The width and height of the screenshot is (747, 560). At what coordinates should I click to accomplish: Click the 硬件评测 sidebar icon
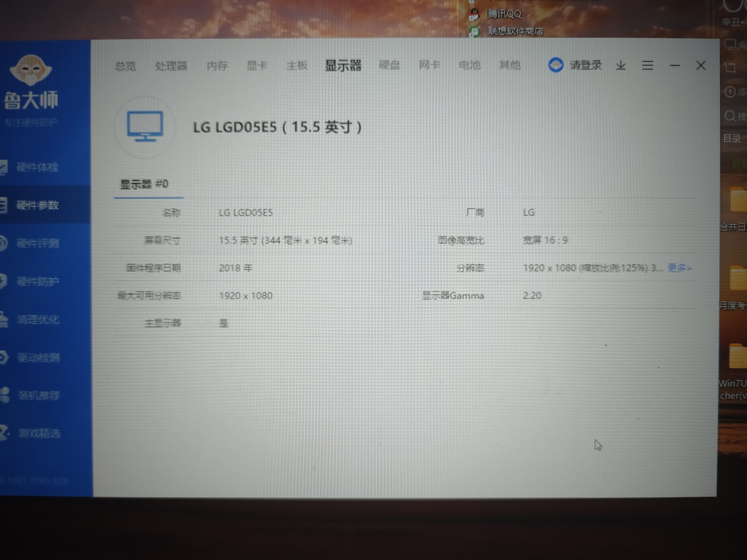3,243
